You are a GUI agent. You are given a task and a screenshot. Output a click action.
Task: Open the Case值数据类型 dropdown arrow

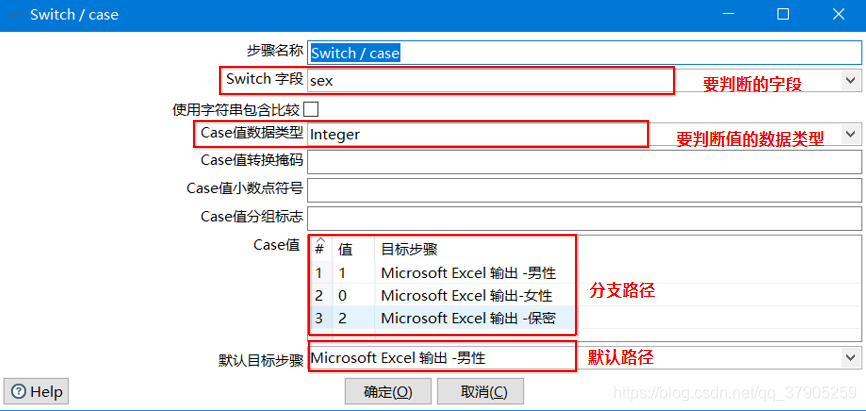851,134
